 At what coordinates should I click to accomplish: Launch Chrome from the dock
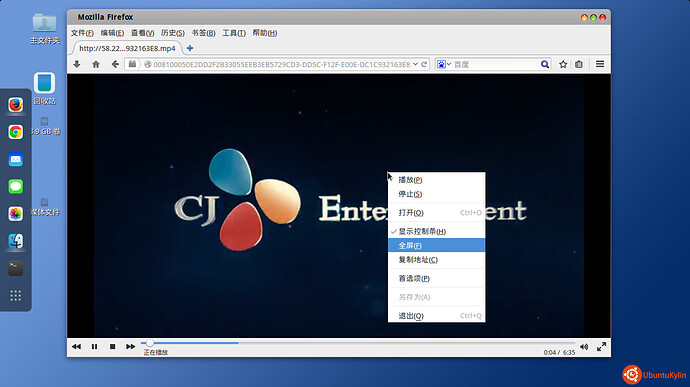click(15, 132)
